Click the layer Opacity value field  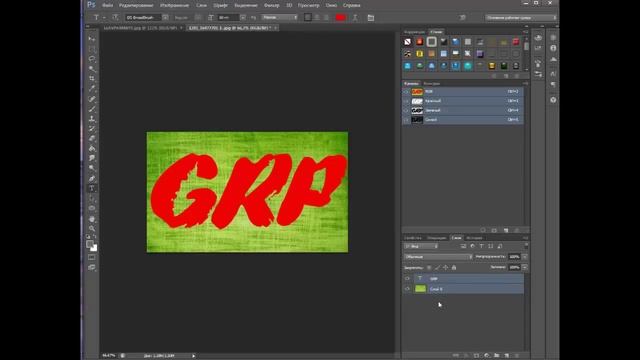514,257
